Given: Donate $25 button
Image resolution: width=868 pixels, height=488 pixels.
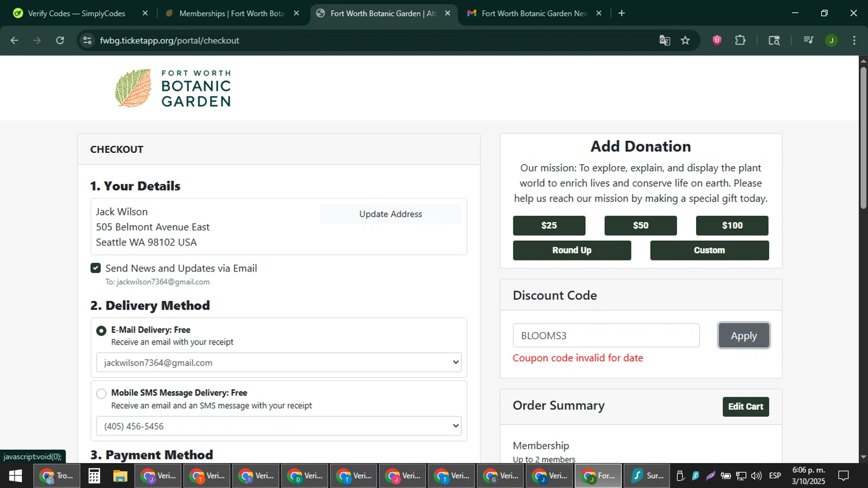Looking at the screenshot, I should pyautogui.click(x=549, y=226).
